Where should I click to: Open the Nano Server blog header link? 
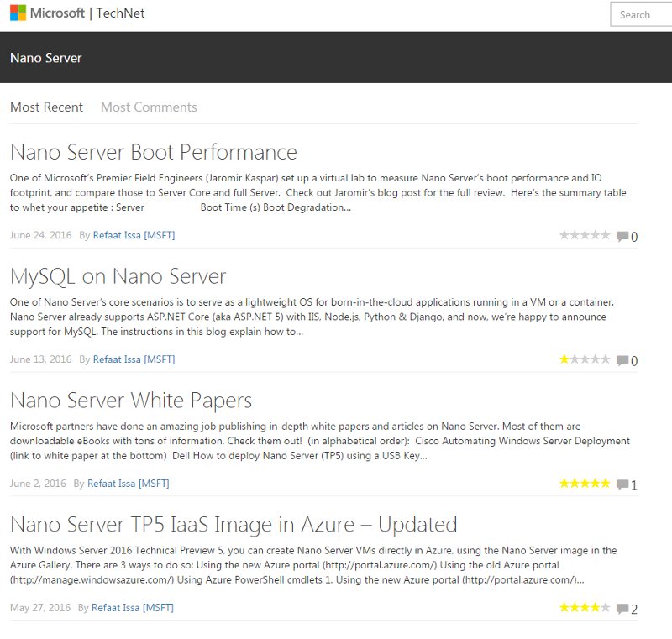(x=46, y=58)
